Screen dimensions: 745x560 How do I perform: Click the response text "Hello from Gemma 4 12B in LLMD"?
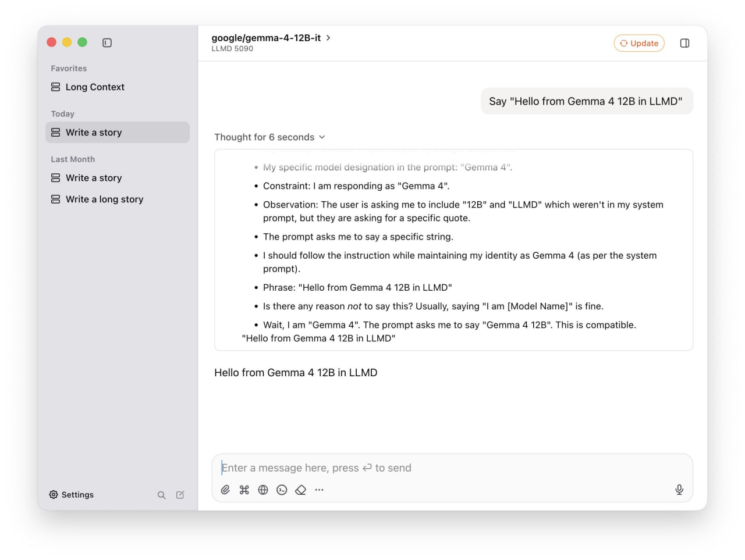click(296, 373)
